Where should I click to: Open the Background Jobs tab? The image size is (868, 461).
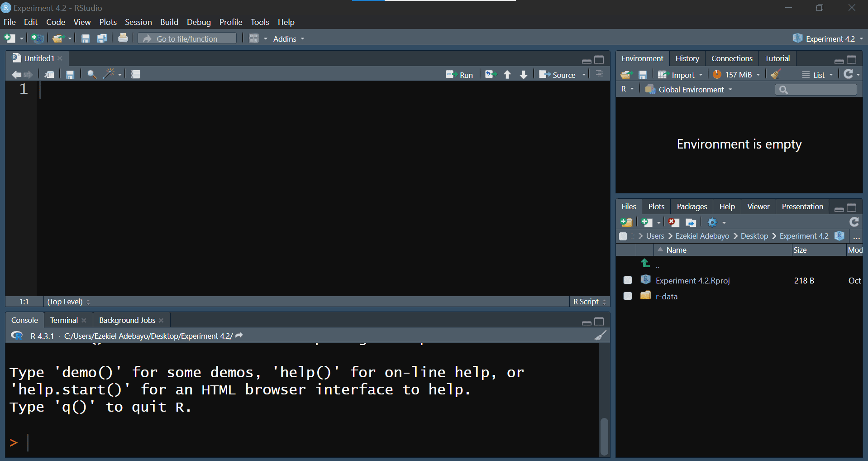tap(127, 320)
